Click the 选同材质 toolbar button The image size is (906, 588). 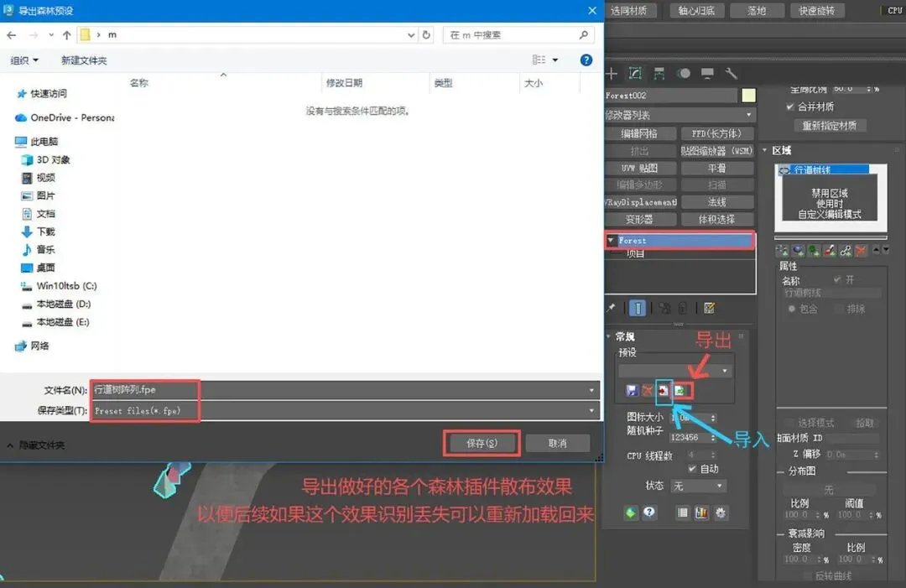[628, 10]
